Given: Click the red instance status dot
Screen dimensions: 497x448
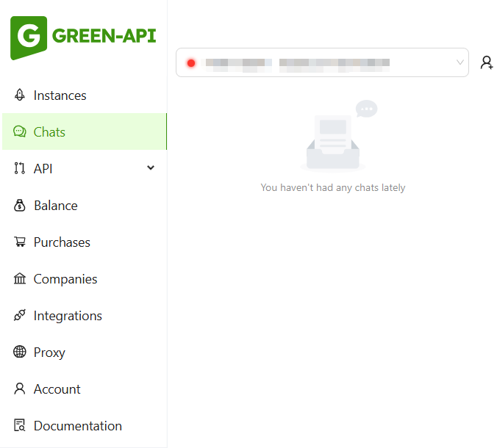Looking at the screenshot, I should pyautogui.click(x=191, y=63).
